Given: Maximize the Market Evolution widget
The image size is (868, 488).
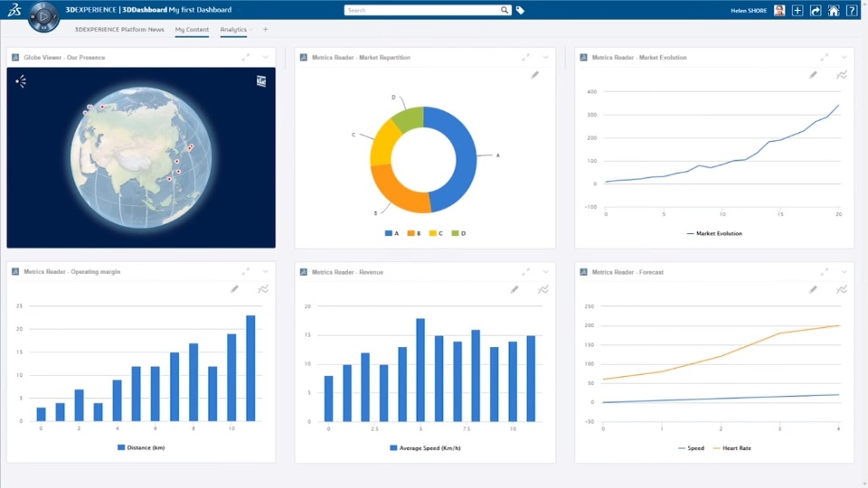Looking at the screenshot, I should coord(825,57).
